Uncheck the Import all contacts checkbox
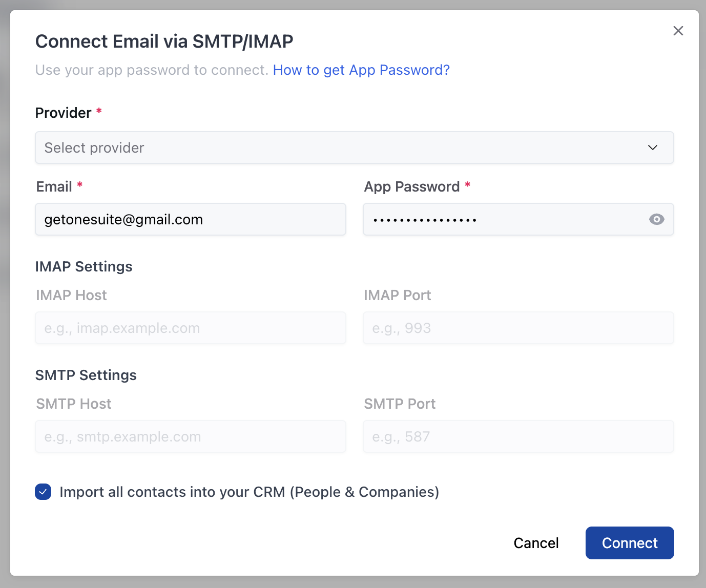Screen dimensions: 706x588 43,492
